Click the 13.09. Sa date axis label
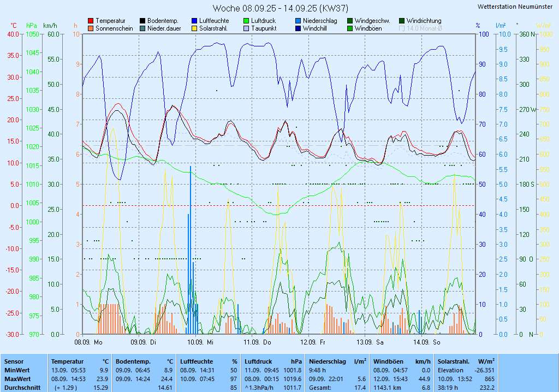Viewport: 559px width, 392px height. (x=370, y=342)
